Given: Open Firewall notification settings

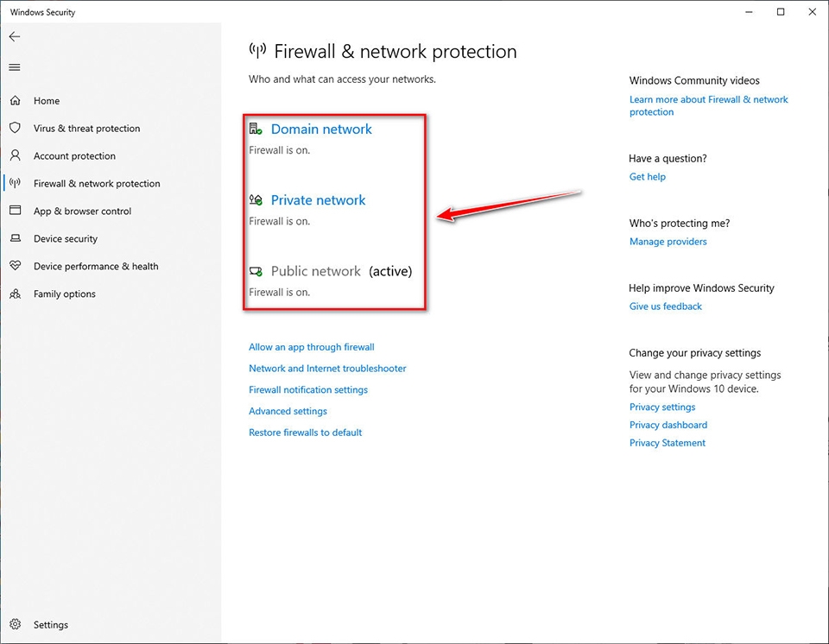Looking at the screenshot, I should 307,389.
